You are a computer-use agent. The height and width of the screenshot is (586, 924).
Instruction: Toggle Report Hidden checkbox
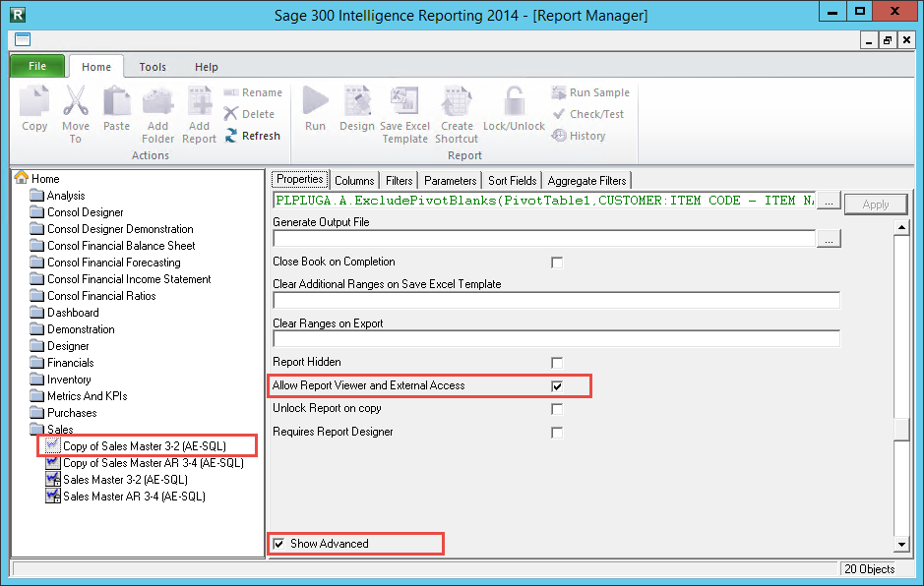(x=557, y=362)
